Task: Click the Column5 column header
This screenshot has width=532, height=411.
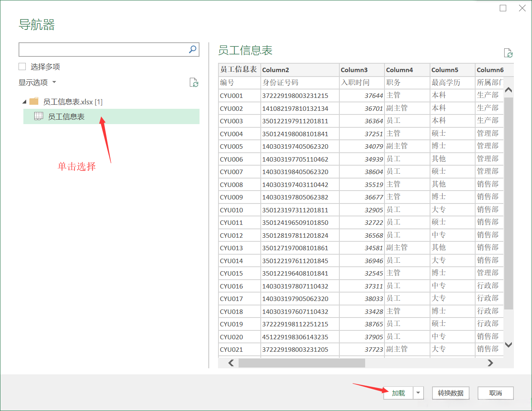Action: tap(453, 70)
